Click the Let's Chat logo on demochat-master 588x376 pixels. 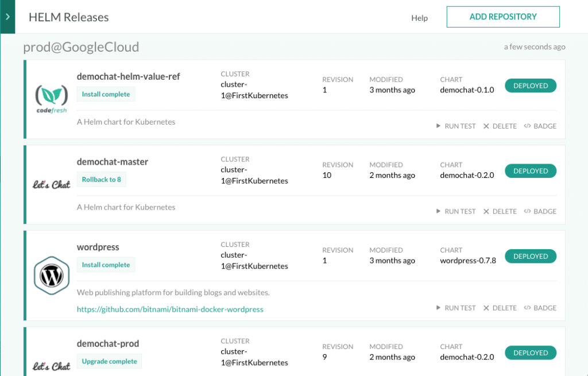click(51, 184)
